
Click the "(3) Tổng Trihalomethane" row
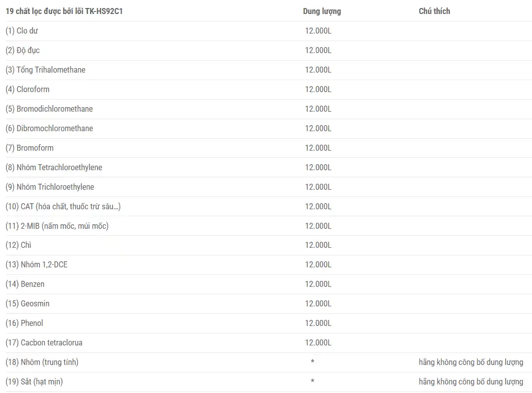(x=46, y=70)
